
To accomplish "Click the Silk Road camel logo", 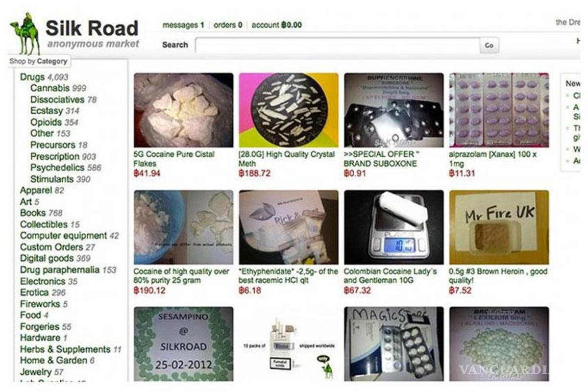I will (25, 33).
